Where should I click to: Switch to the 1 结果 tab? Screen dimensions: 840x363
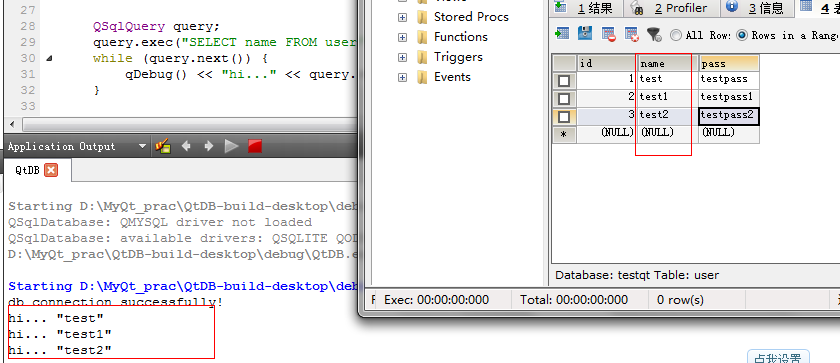point(587,8)
